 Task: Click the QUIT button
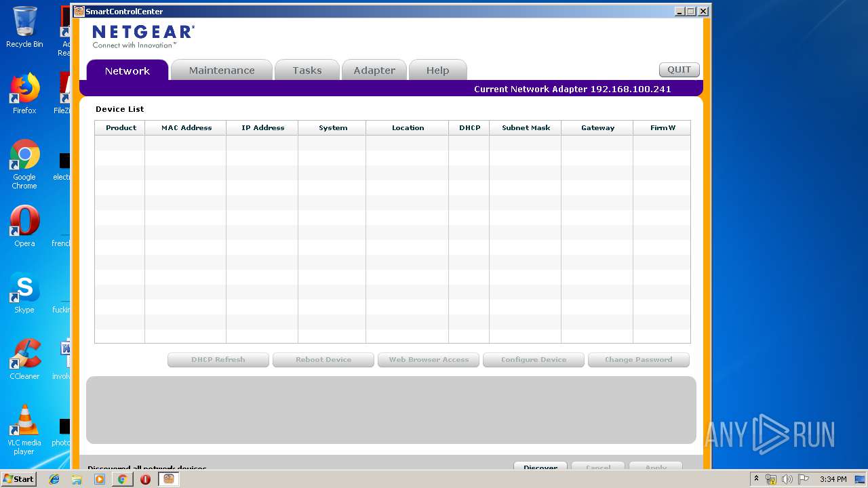click(679, 70)
